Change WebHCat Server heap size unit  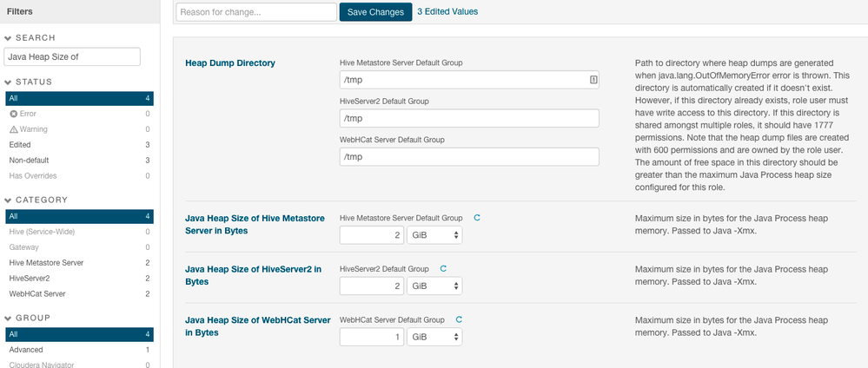[x=434, y=337]
